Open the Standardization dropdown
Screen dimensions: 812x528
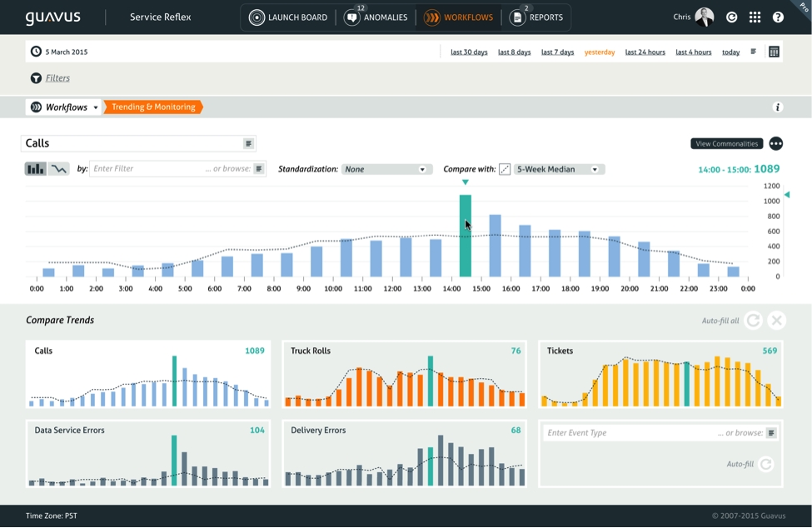pyautogui.click(x=386, y=169)
